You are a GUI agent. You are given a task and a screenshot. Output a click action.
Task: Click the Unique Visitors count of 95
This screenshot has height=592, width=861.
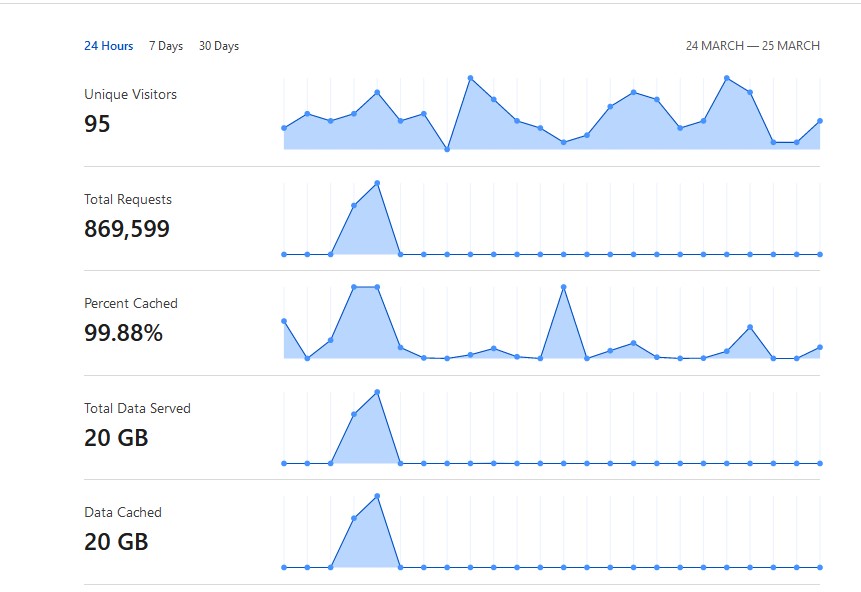[x=97, y=125]
